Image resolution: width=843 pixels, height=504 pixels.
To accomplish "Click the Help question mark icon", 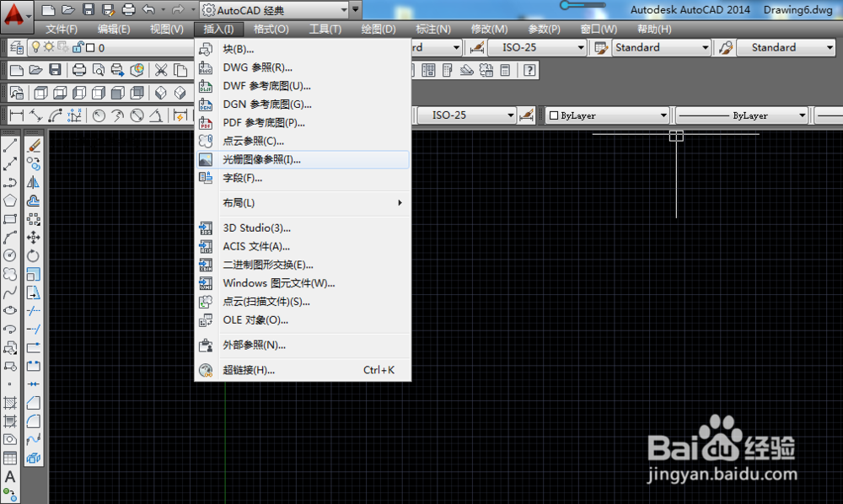I will (x=529, y=70).
